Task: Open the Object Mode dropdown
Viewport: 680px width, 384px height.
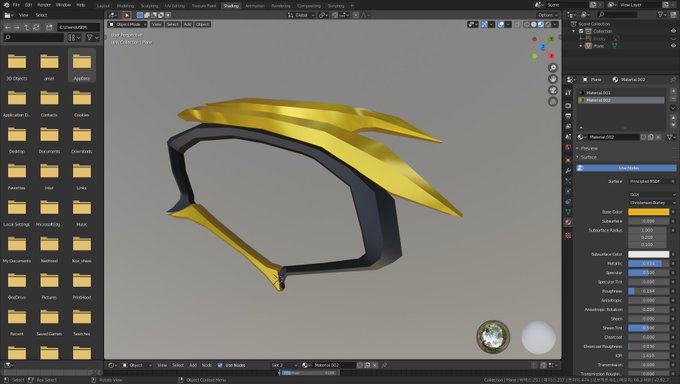Action: 128,24
